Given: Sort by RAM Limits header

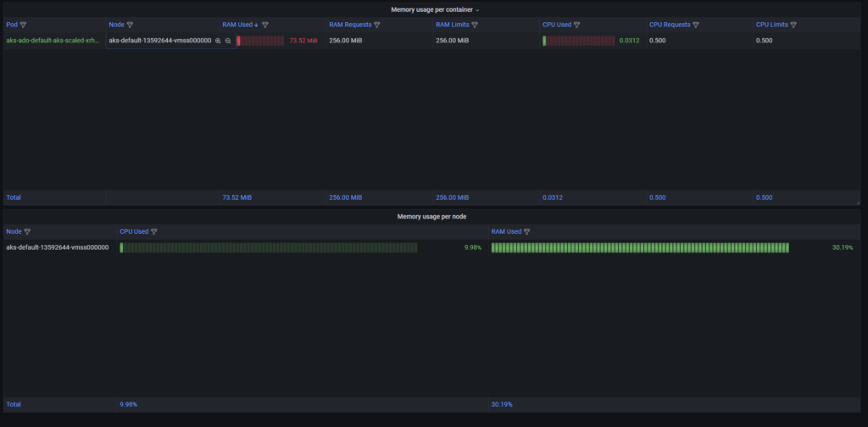Looking at the screenshot, I should pos(453,25).
